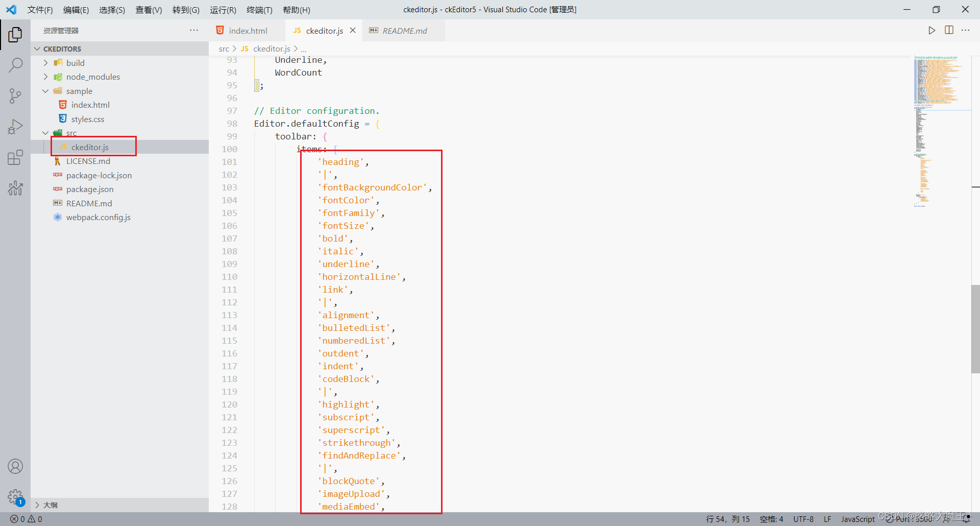The width and height of the screenshot is (980, 526).
Task: Open the 终端(T) menu
Action: click(259, 10)
